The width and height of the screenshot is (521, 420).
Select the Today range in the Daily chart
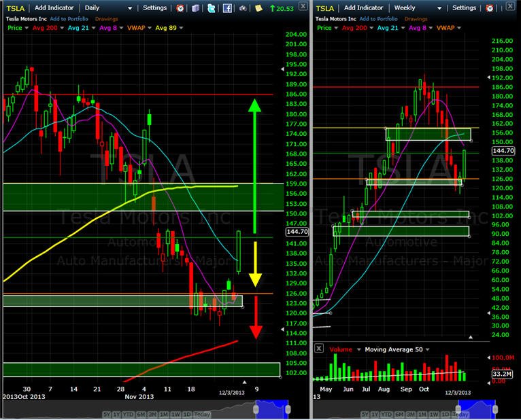[202, 415]
